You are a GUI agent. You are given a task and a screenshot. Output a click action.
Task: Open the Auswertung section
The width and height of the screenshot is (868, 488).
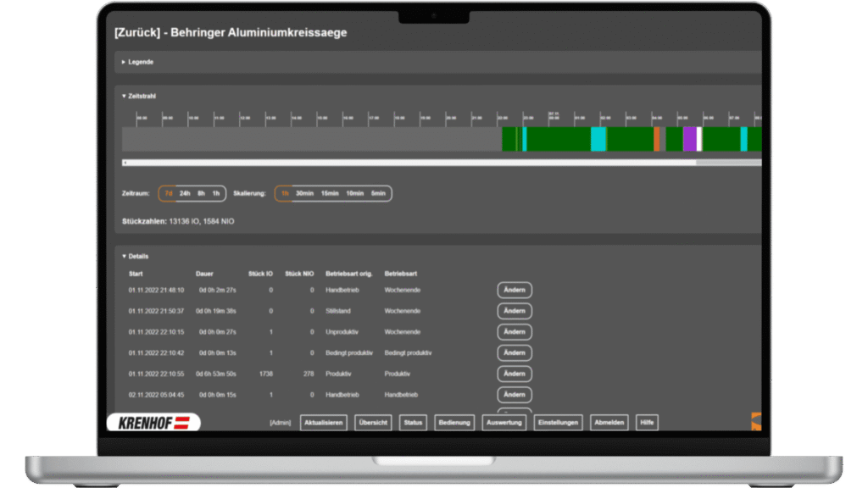tap(504, 423)
